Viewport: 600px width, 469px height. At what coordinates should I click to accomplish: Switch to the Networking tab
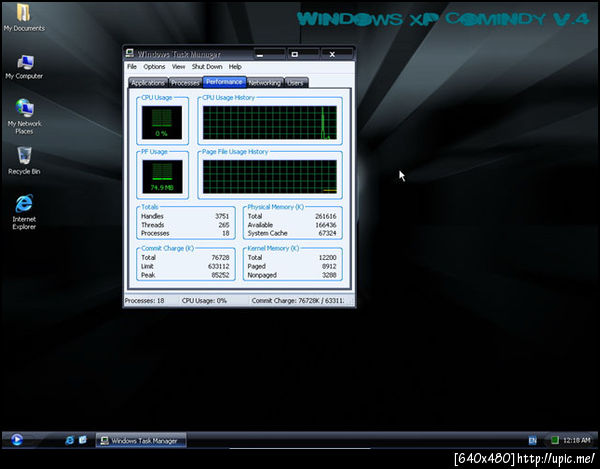264,83
